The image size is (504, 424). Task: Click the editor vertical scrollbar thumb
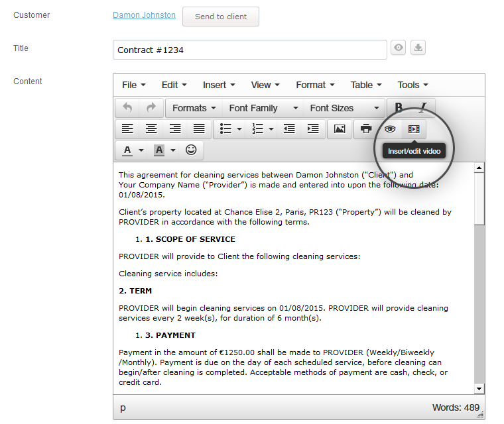479,199
